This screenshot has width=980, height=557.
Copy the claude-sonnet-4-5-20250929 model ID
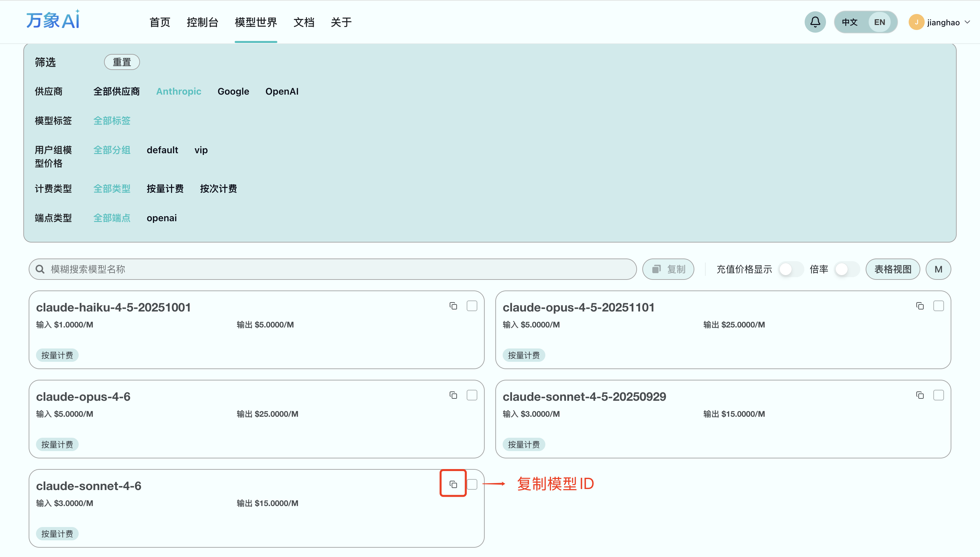point(920,395)
